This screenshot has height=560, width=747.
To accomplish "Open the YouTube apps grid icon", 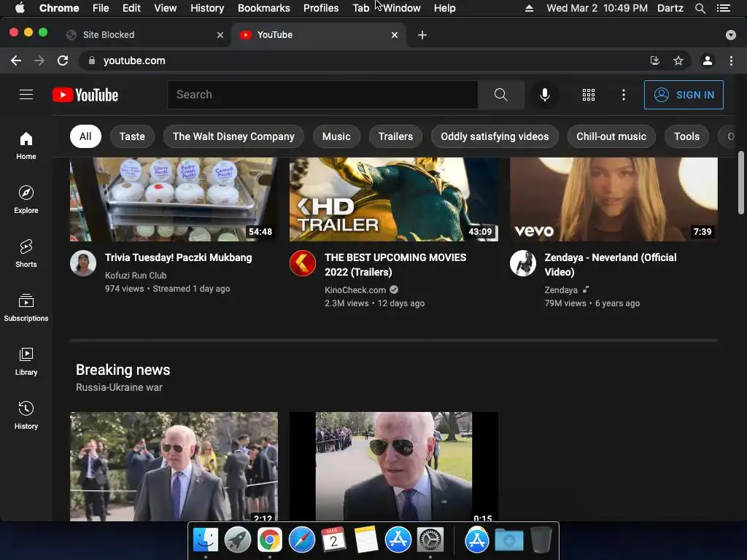I will [589, 95].
